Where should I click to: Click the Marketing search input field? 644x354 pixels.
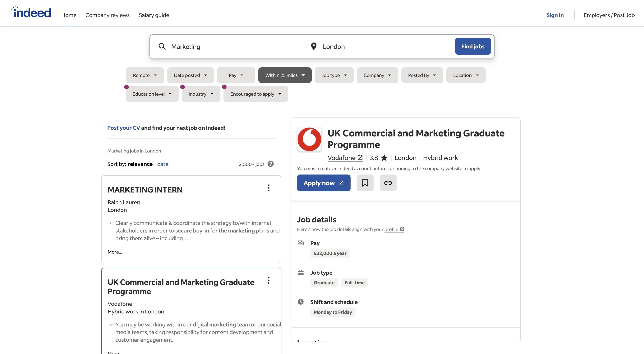point(232,47)
